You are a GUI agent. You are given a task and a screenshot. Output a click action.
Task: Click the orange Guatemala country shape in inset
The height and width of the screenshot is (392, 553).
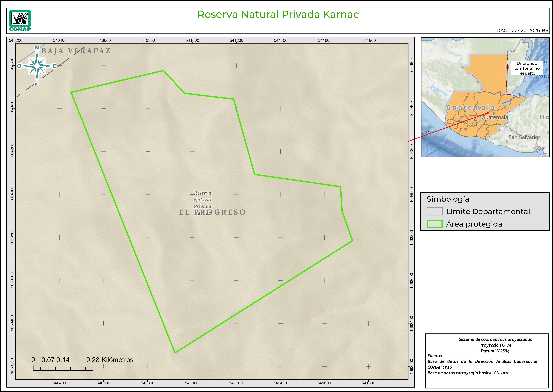click(487, 72)
